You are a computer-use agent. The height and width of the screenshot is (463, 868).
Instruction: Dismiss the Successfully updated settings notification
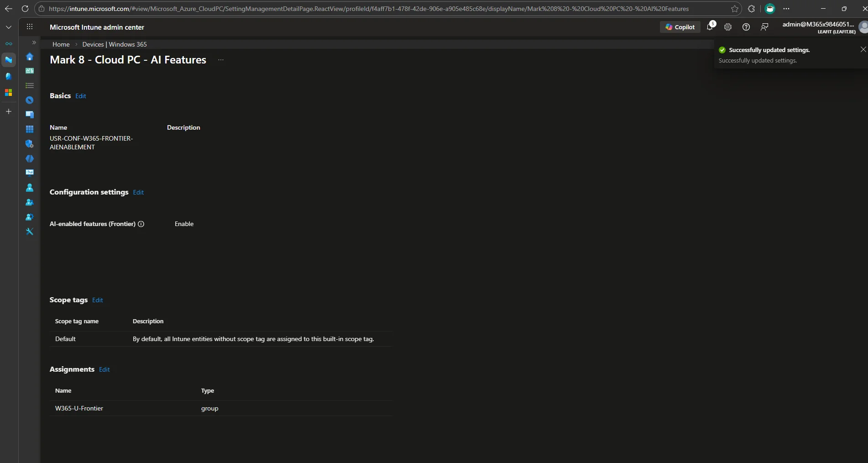863,49
